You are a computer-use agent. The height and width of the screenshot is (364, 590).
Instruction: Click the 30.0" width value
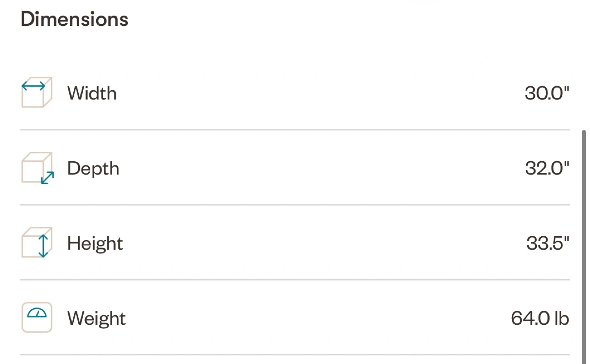click(x=547, y=93)
